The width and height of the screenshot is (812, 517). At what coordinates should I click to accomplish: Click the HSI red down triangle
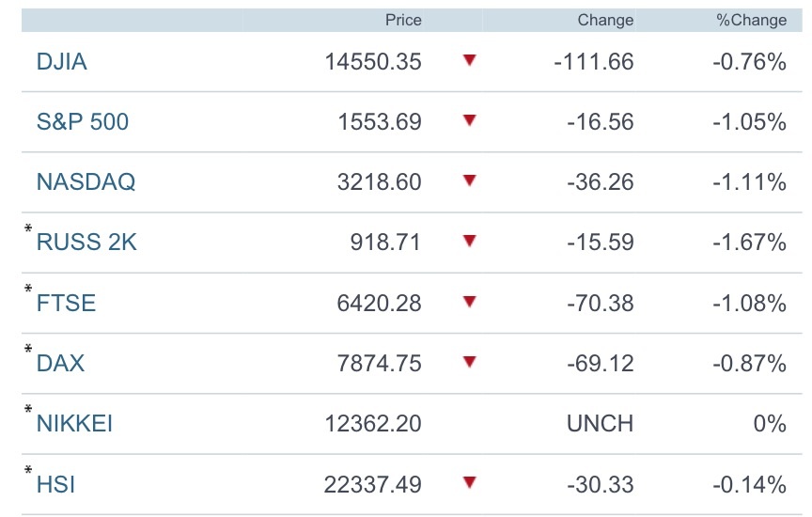tap(470, 483)
